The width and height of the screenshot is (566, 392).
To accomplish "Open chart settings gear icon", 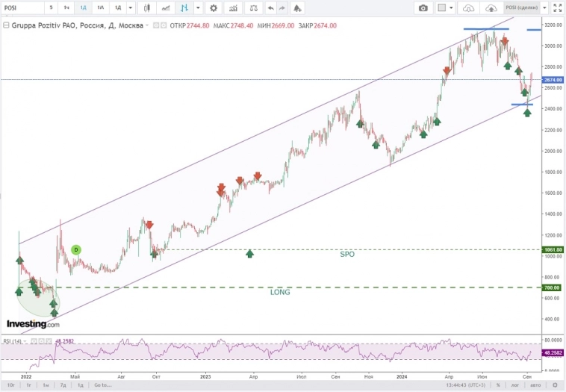I will coord(214,7).
